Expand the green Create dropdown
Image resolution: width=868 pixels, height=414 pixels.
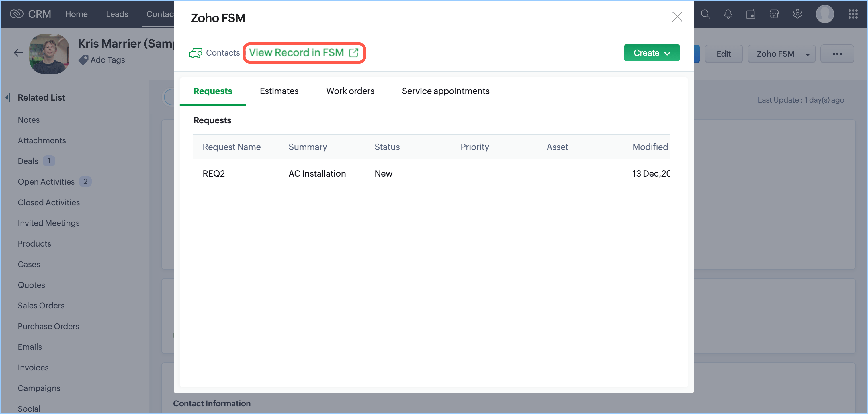tap(651, 53)
